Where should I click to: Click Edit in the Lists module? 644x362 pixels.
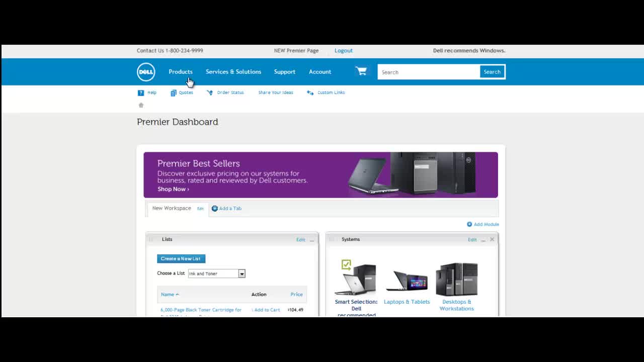(x=300, y=240)
